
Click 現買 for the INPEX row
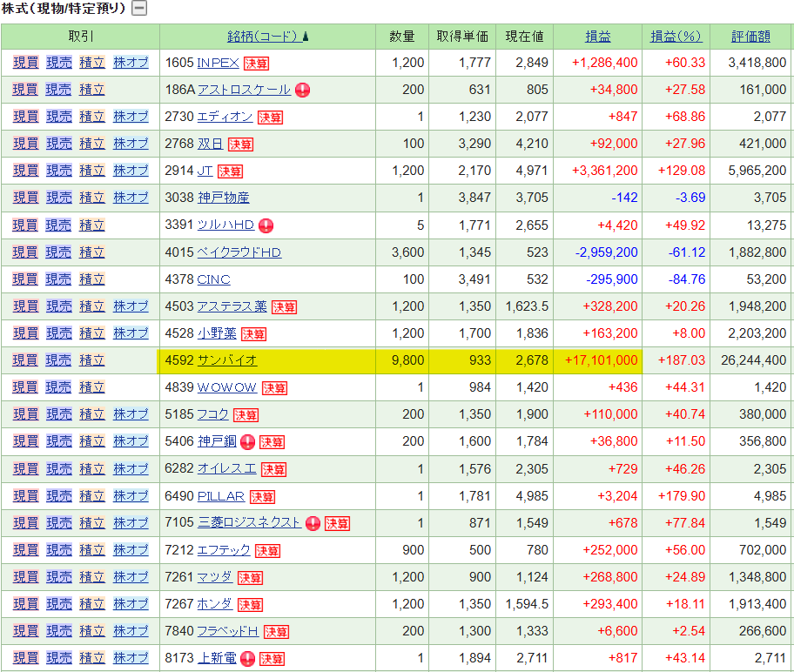click(25, 64)
